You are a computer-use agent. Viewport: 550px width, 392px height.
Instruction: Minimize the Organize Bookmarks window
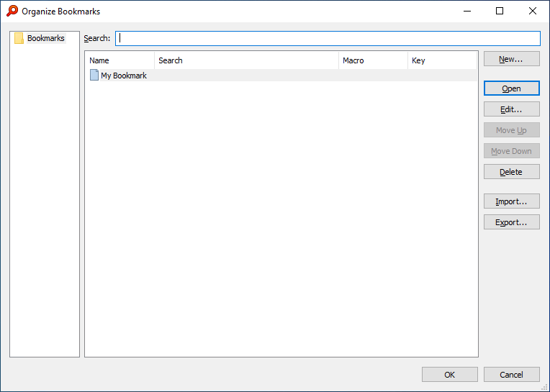tap(467, 11)
